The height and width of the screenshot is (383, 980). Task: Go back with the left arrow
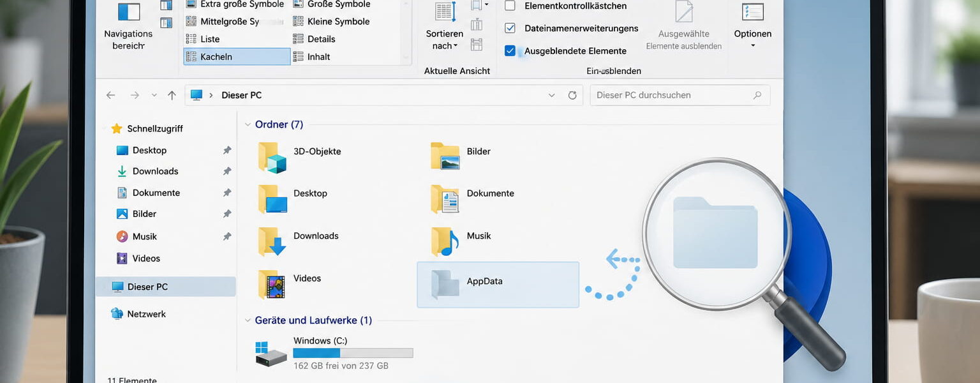(x=110, y=95)
